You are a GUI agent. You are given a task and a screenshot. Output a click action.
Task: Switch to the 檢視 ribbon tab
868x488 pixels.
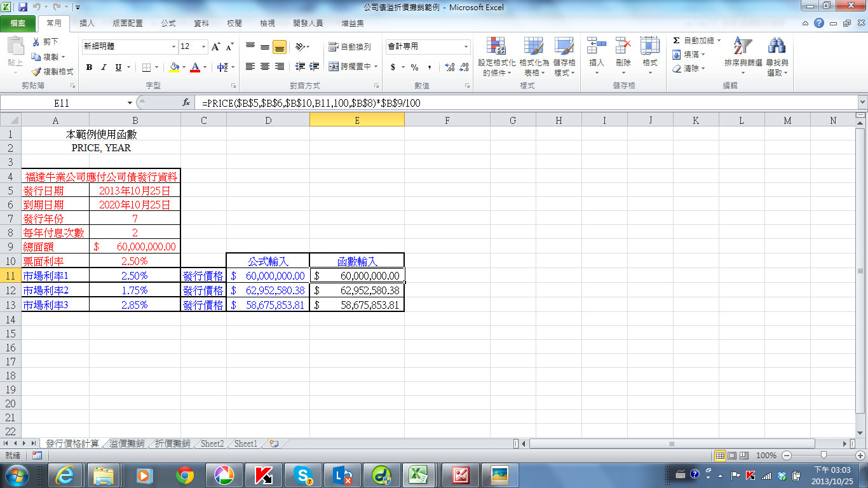268,24
